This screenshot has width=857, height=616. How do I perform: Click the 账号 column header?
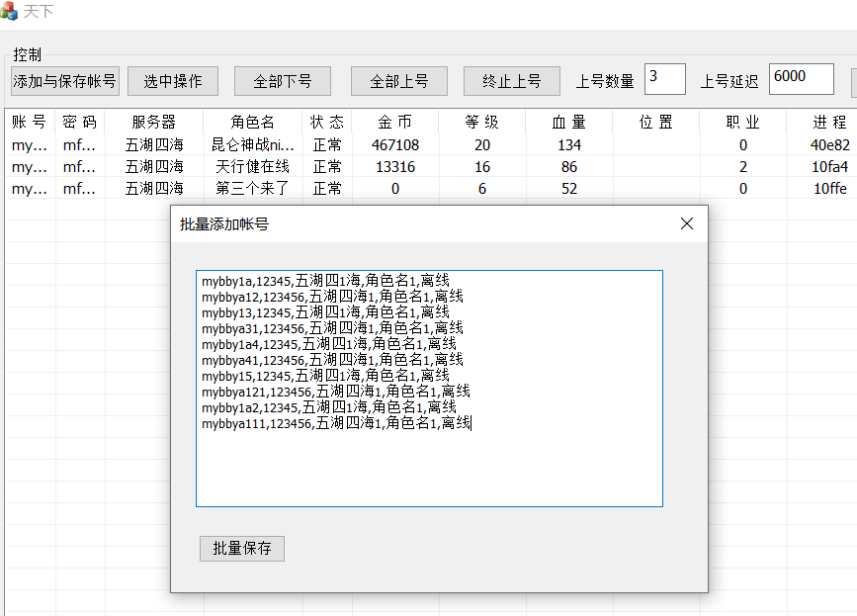click(x=26, y=121)
